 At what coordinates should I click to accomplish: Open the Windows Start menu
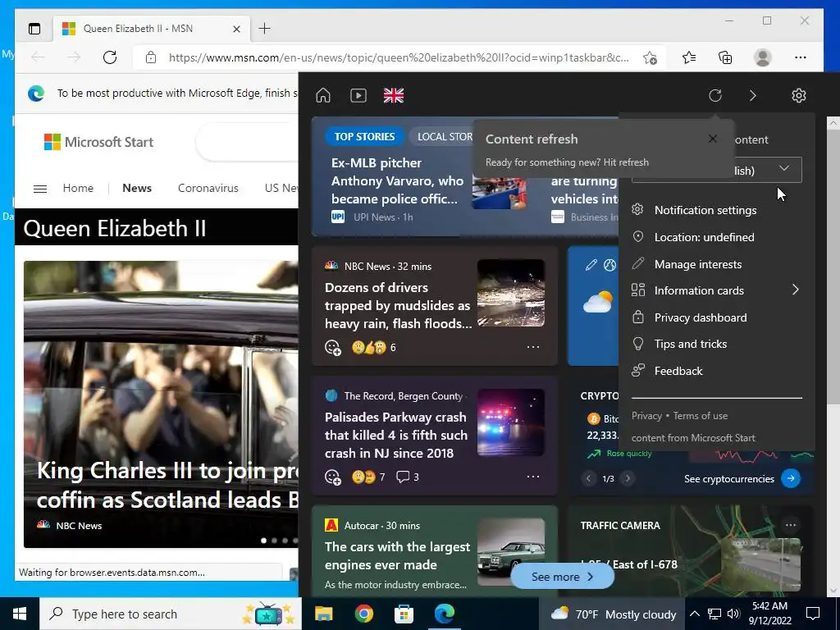tap(20, 614)
